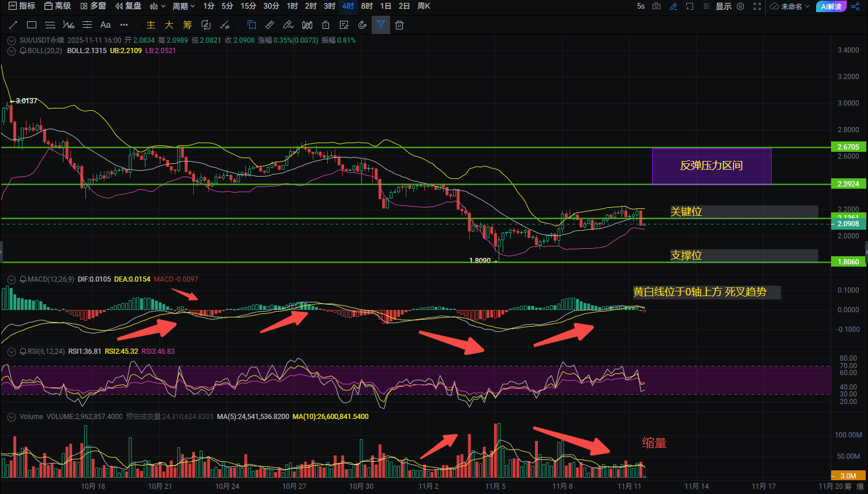Toggle the highlighted filter funnel tool
Viewport: 868px width, 494px height.
[381, 25]
